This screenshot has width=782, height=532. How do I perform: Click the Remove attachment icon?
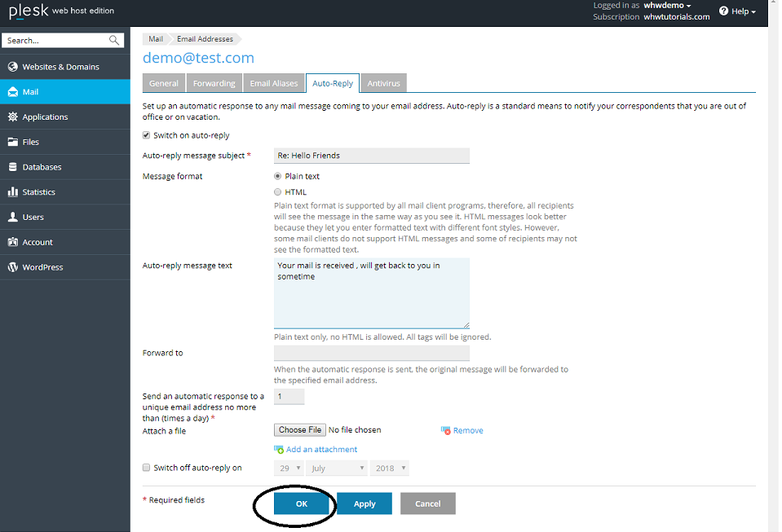tap(446, 430)
